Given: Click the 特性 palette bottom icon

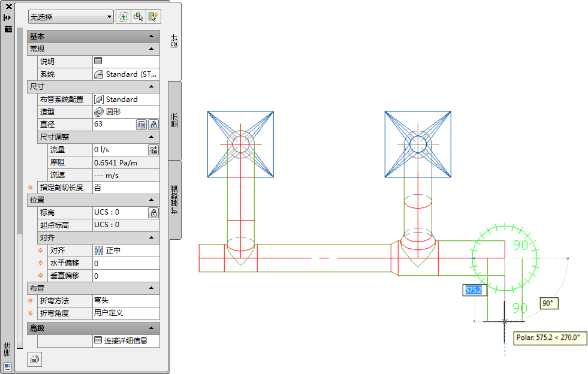Looking at the screenshot, I should 8,366.
